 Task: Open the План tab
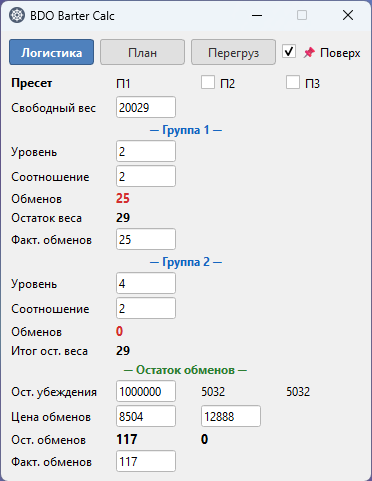pos(142,52)
